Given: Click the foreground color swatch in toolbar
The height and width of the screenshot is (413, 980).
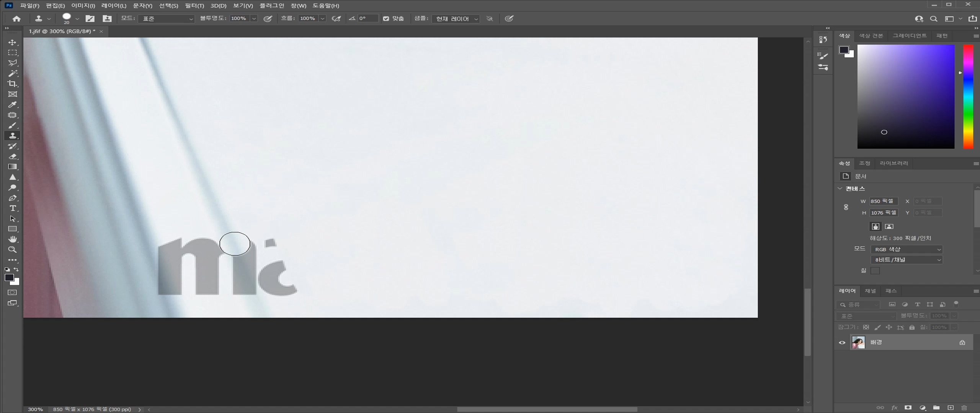Looking at the screenshot, I should coord(9,278).
